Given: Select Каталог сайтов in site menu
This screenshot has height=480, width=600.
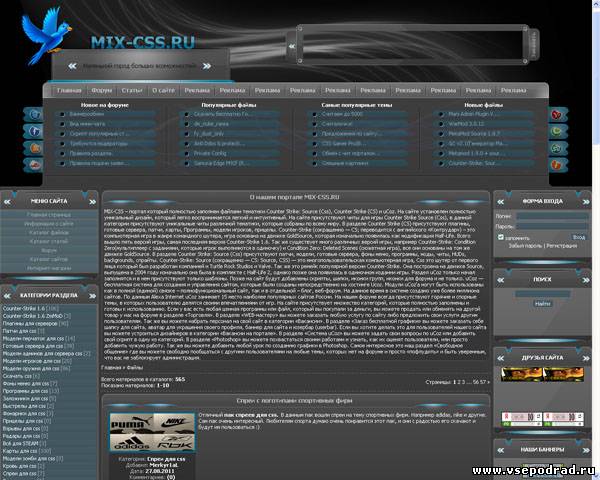Looking at the screenshot, I should [x=49, y=259].
